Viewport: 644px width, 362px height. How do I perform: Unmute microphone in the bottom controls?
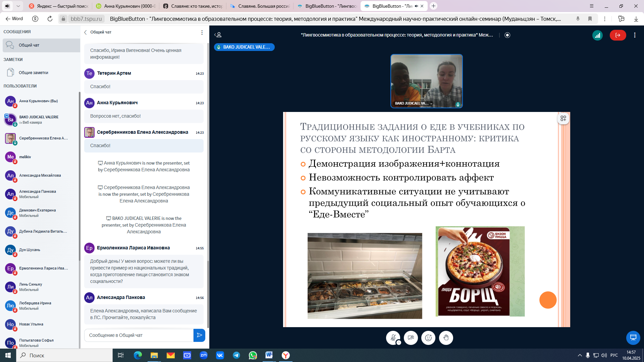pyautogui.click(x=393, y=338)
